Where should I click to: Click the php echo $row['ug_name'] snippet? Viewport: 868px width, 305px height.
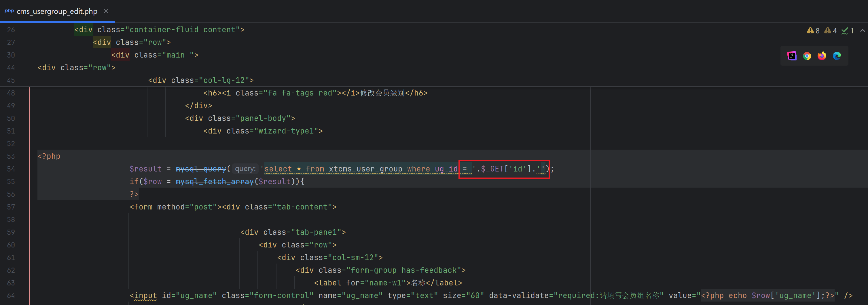(769, 296)
